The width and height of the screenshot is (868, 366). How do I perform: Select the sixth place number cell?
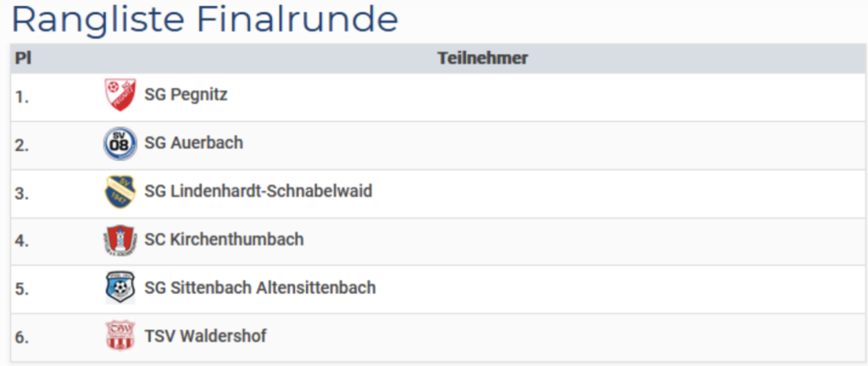22,337
